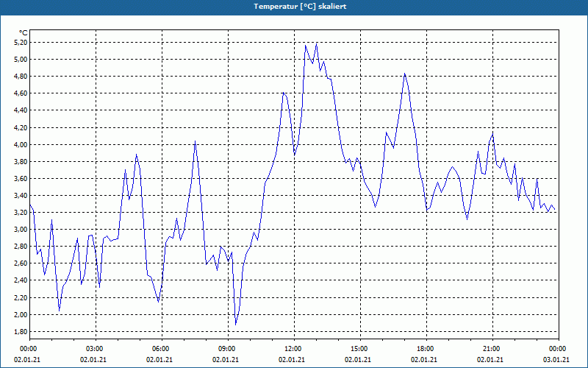Click the '°C' unit label on the y-axis
The width and height of the screenshot is (588, 368).
pyautogui.click(x=24, y=33)
